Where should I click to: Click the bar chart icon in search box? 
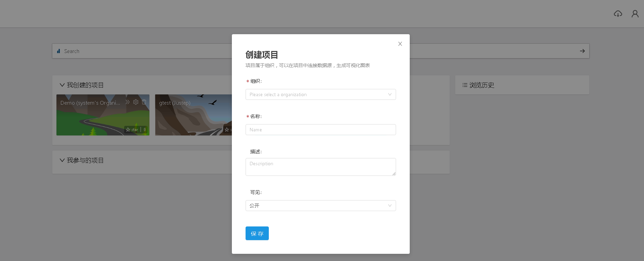click(58, 51)
